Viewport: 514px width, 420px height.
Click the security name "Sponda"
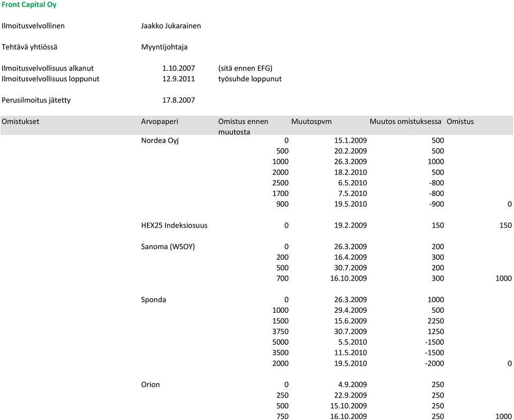[x=154, y=299]
